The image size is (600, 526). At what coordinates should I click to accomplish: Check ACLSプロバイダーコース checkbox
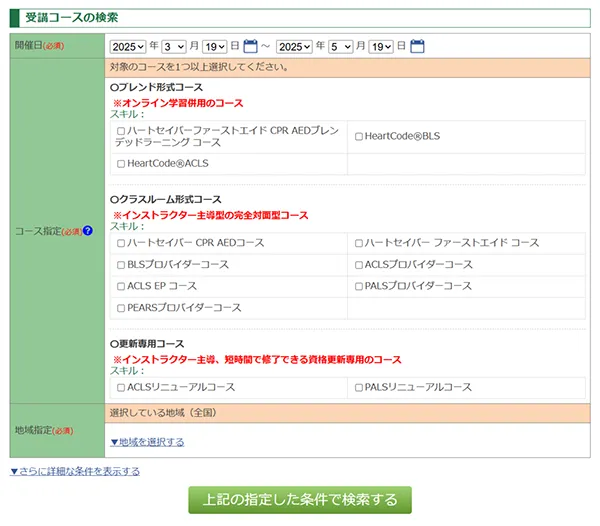pyautogui.click(x=359, y=265)
